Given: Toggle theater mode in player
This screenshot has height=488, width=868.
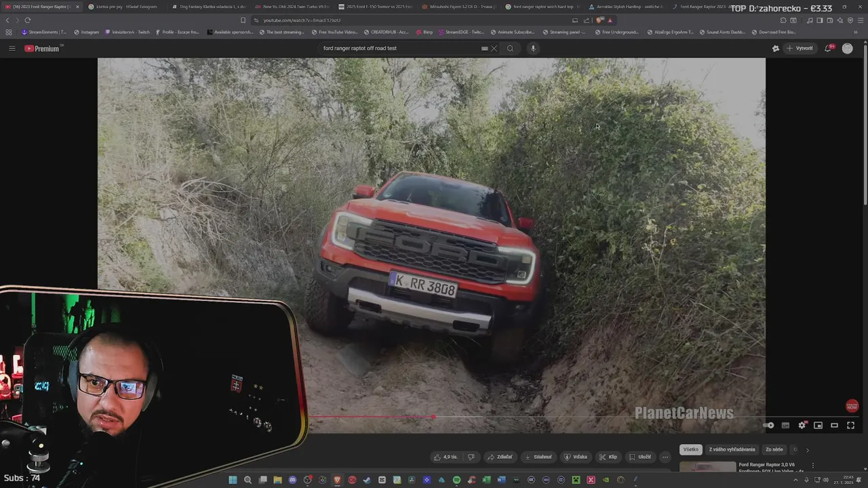Looking at the screenshot, I should click(835, 426).
